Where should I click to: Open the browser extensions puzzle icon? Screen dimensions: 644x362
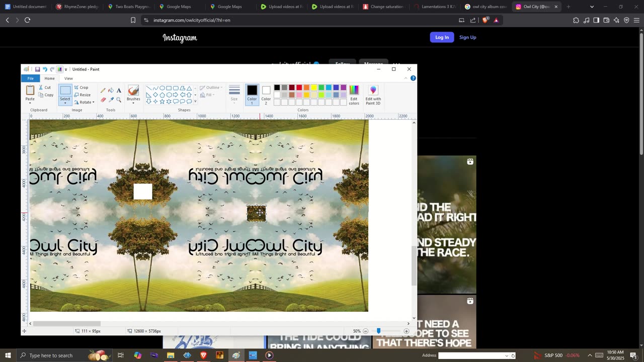point(576,20)
